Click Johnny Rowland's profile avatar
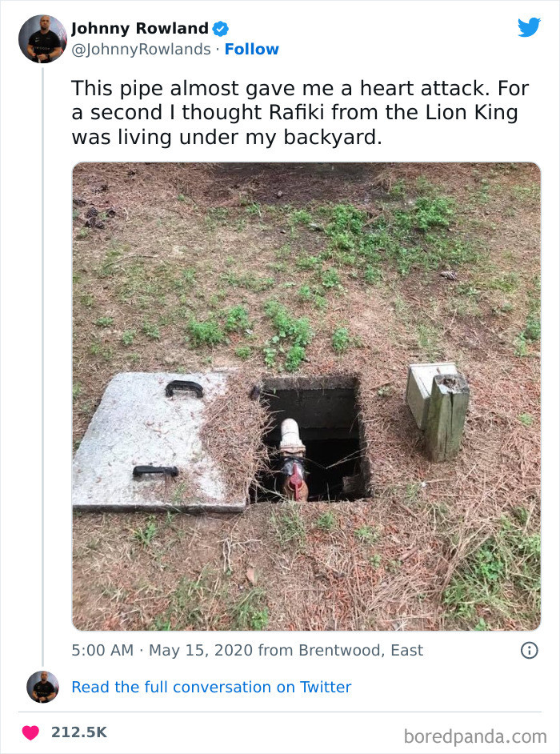 (x=40, y=38)
